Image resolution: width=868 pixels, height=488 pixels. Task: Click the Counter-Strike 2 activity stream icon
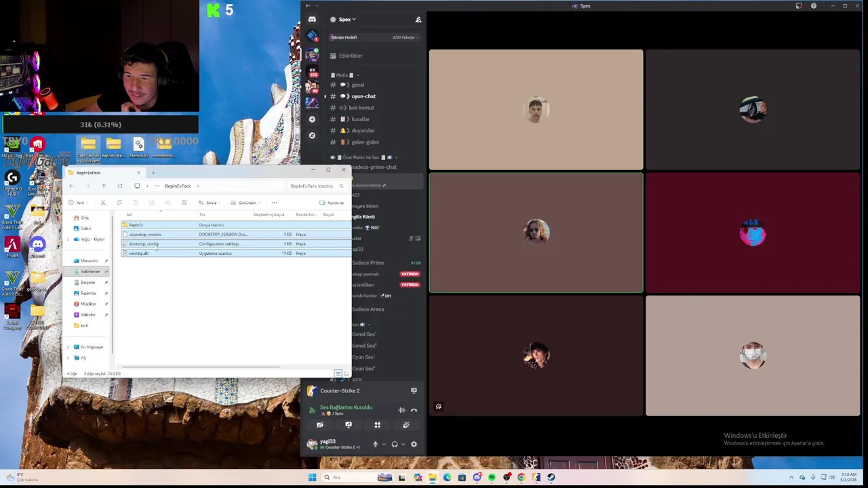click(414, 391)
